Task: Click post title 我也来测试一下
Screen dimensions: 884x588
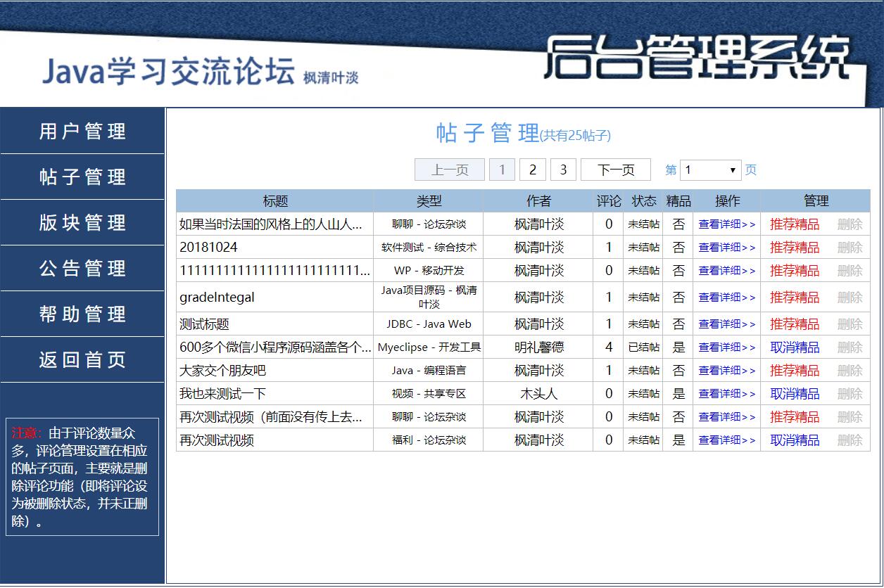Action: tap(222, 394)
